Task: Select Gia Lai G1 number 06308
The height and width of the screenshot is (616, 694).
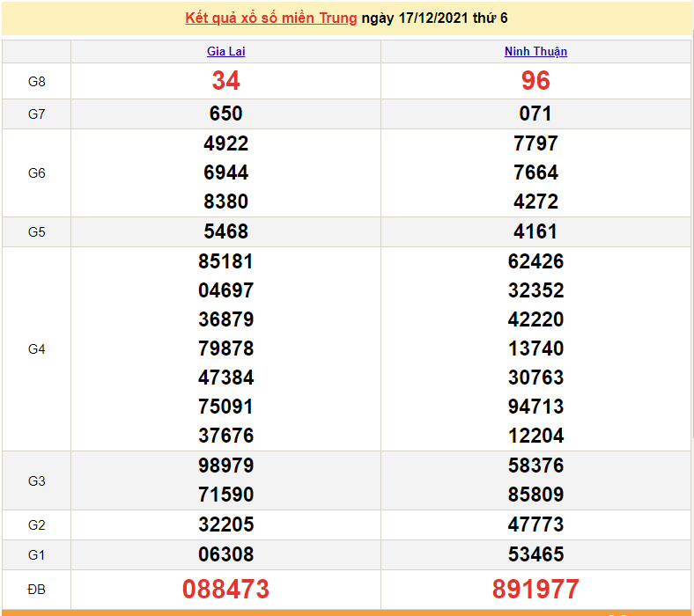Action: click(225, 554)
